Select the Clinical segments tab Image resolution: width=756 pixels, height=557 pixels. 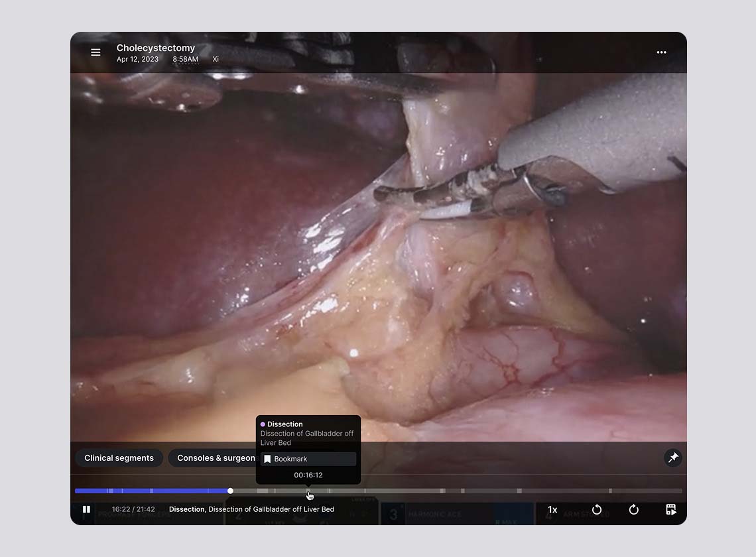pyautogui.click(x=119, y=458)
